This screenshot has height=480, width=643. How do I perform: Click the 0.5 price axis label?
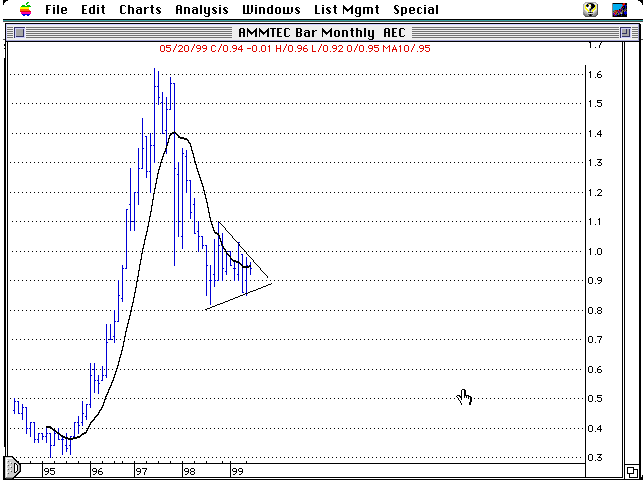(x=596, y=399)
